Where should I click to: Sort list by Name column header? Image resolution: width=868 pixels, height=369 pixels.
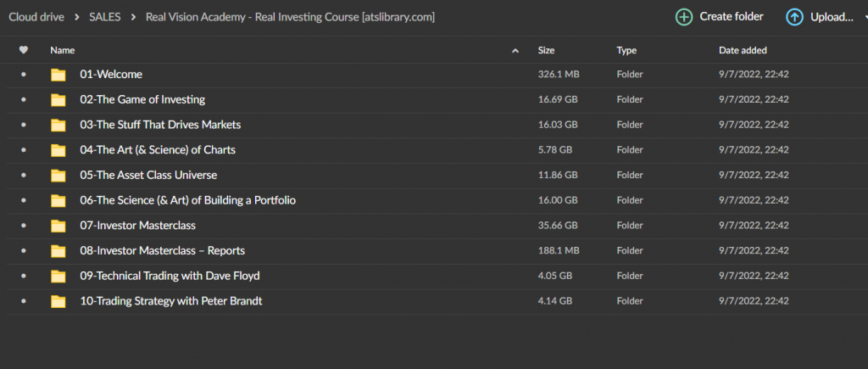coord(63,50)
